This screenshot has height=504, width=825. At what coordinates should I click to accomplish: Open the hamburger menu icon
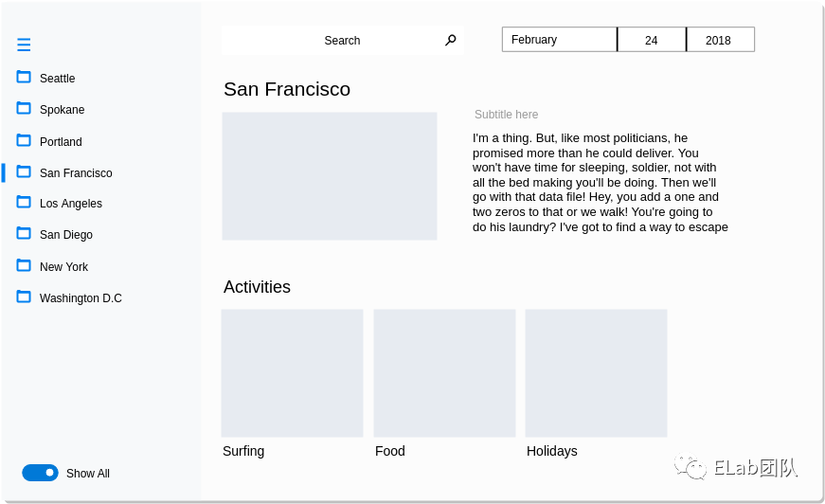pos(24,45)
